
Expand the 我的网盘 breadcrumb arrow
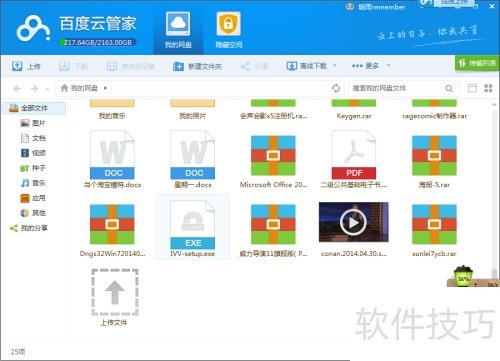[x=105, y=88]
